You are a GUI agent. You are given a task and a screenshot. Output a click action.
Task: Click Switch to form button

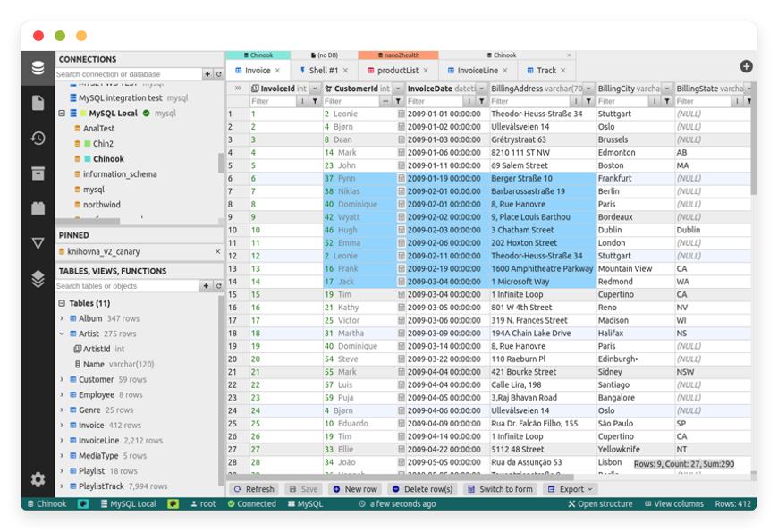coord(500,489)
